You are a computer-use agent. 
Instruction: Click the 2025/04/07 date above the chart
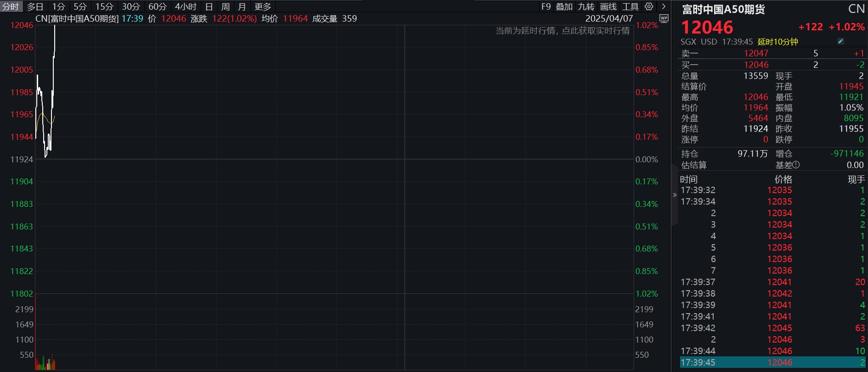tap(609, 18)
